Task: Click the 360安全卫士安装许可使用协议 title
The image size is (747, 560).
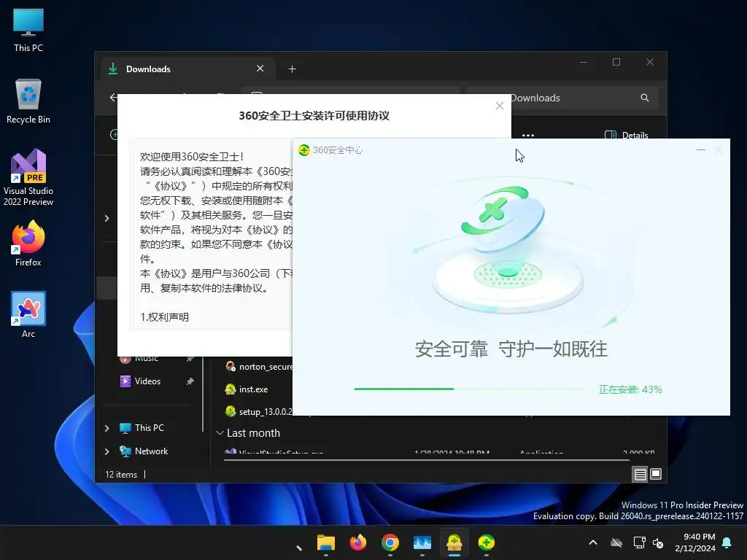Action: [314, 116]
